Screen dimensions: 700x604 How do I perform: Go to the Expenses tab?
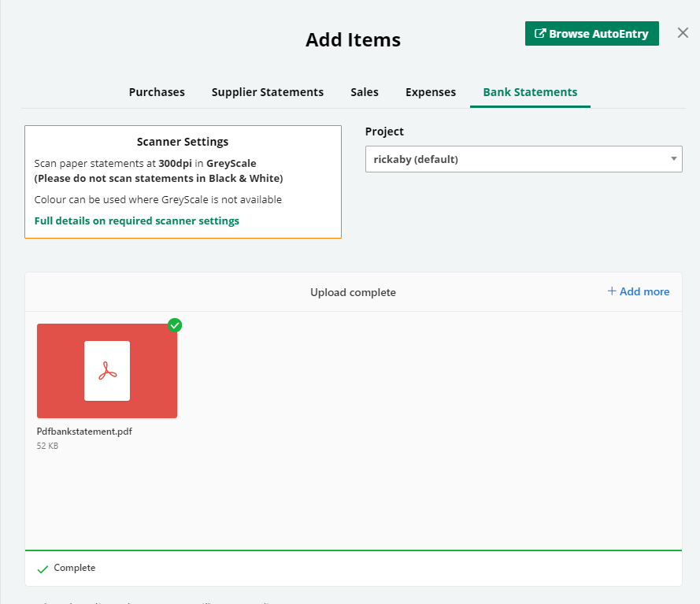pos(431,92)
